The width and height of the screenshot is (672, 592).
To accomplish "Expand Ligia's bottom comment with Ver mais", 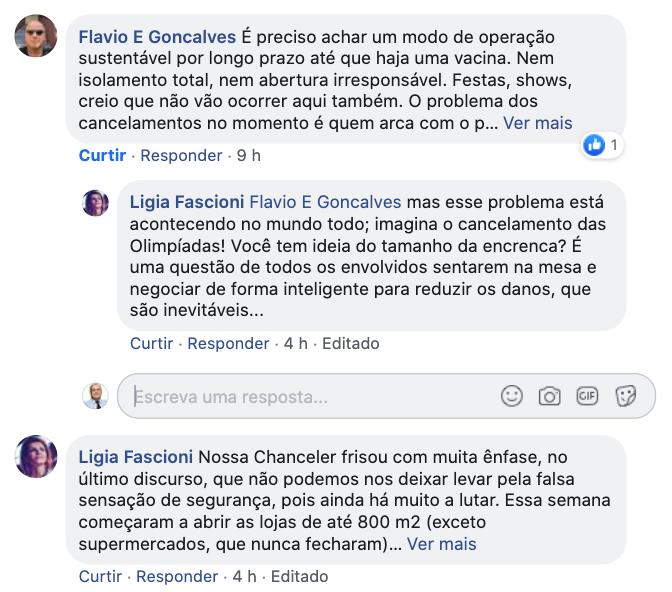I will [x=442, y=544].
